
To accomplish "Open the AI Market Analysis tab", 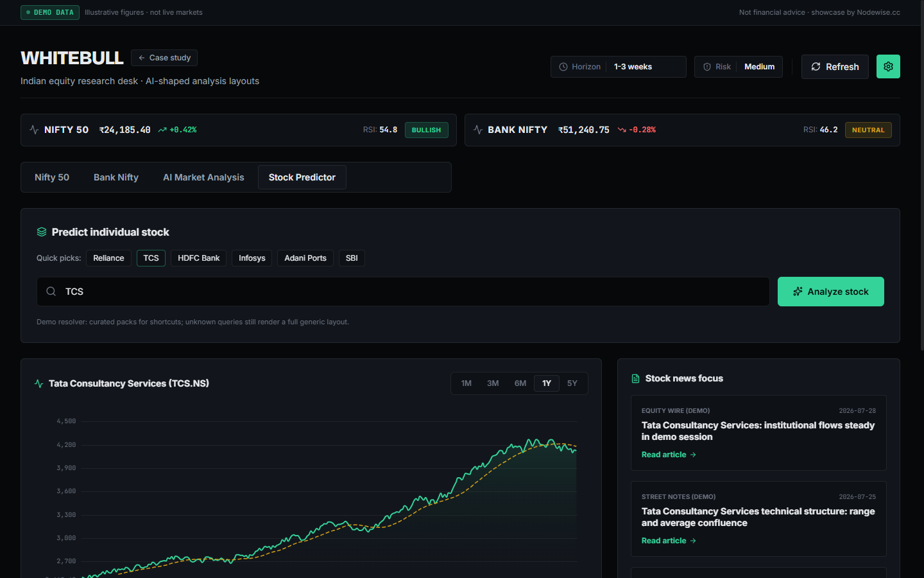I will (203, 177).
